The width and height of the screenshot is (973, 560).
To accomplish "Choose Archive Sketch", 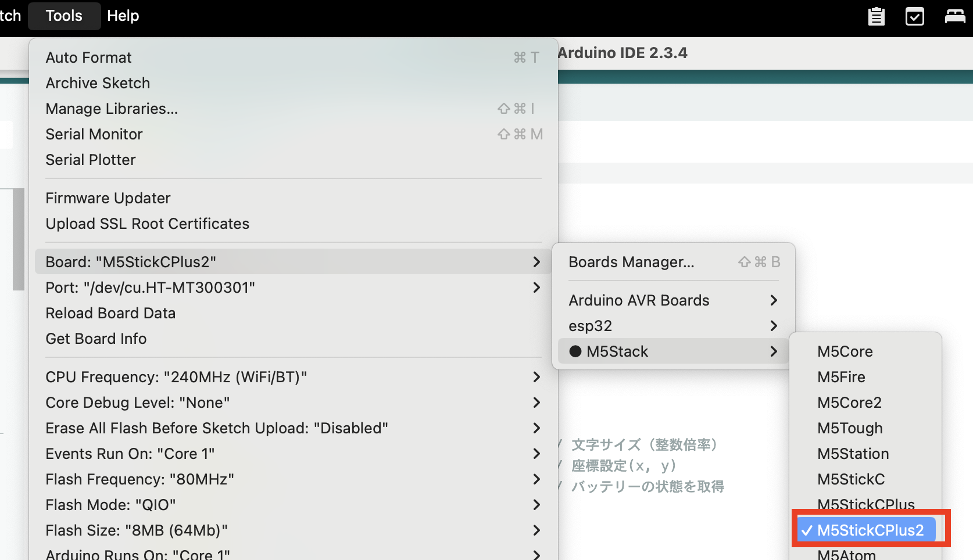I will tap(294, 83).
